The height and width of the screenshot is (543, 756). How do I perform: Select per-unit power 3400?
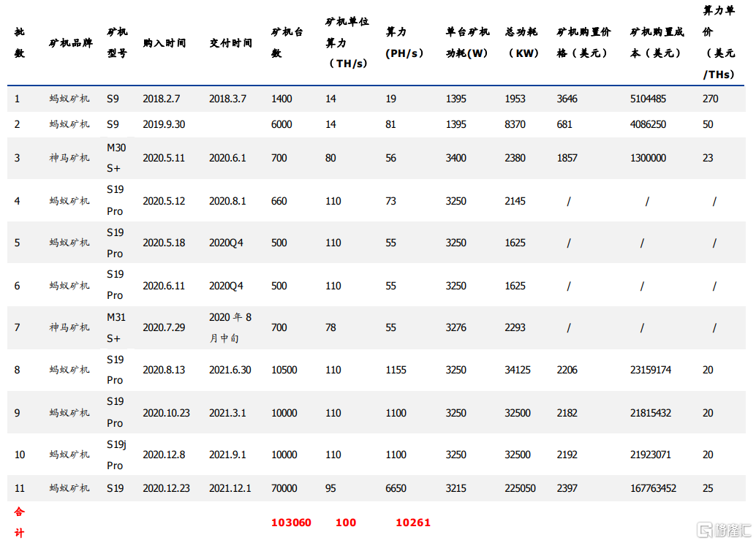coord(456,158)
